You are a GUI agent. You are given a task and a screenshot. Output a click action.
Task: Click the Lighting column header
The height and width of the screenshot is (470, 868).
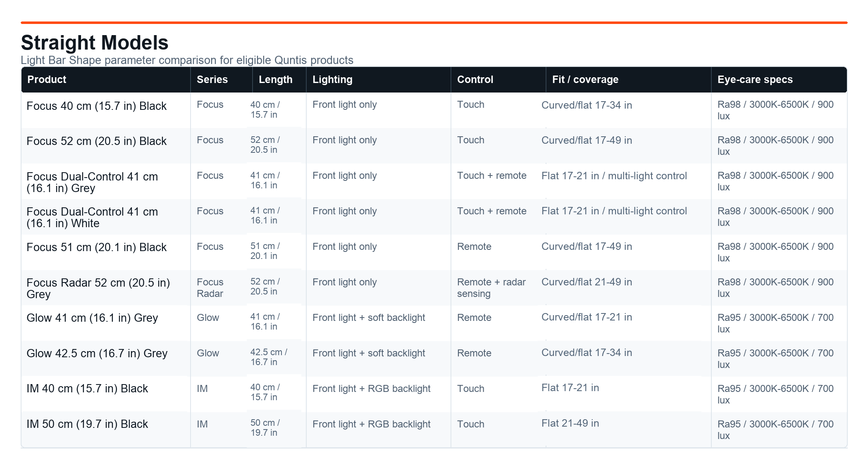click(379, 80)
